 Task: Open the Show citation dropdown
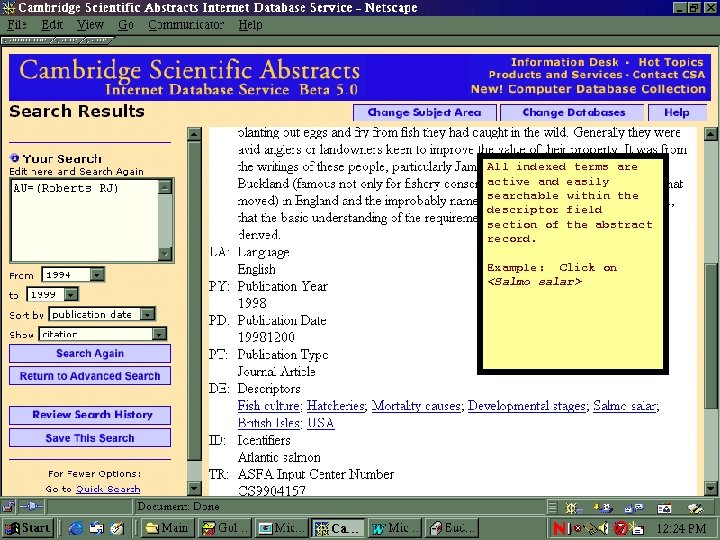point(159,334)
